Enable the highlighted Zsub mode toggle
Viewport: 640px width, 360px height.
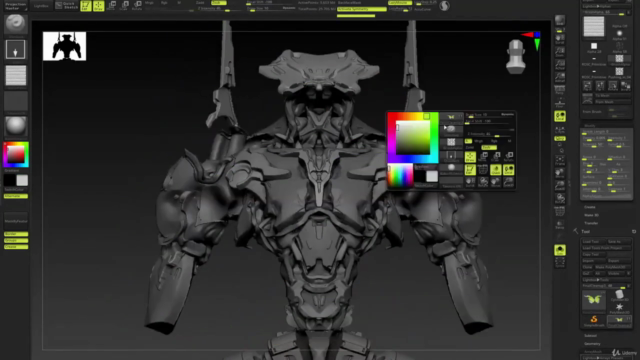click(219, 3)
